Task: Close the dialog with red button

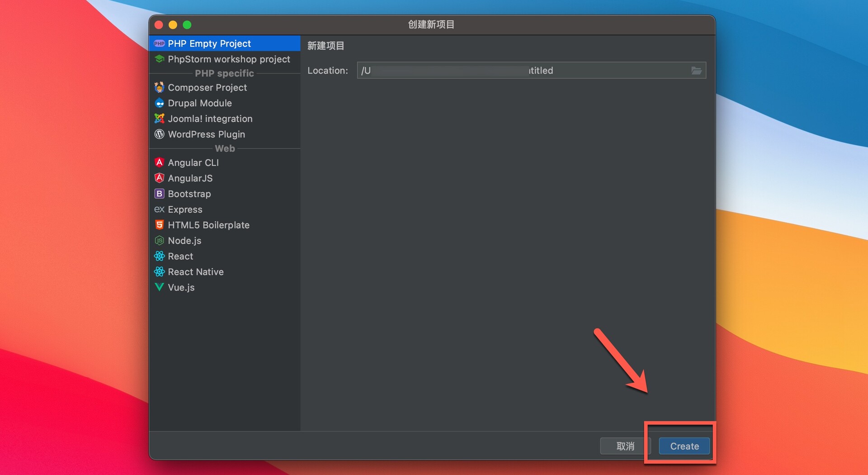Action: (159, 25)
